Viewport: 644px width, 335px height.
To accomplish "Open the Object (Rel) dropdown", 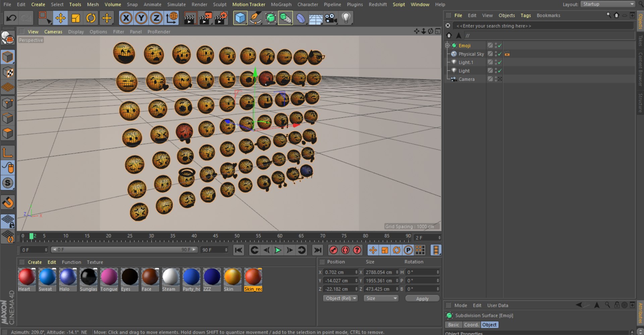I will (x=340, y=298).
